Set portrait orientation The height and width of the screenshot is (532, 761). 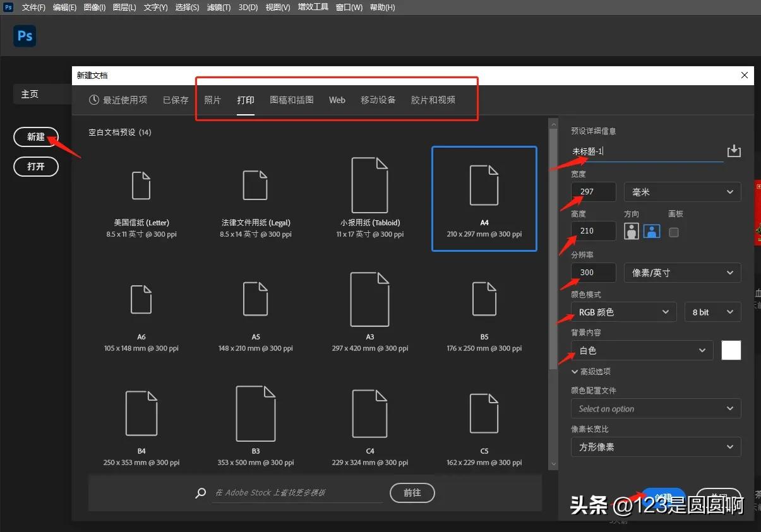tap(631, 232)
